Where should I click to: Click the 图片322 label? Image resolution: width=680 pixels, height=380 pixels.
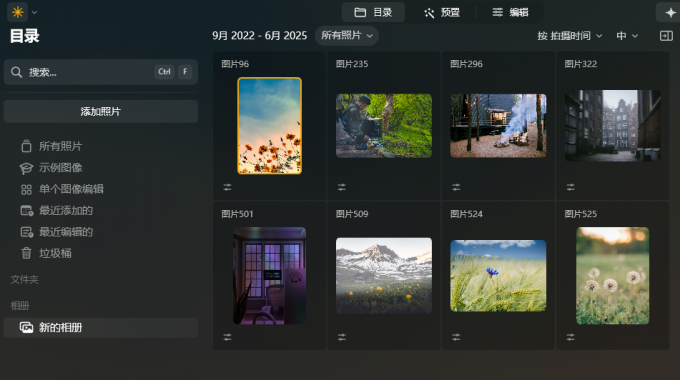[581, 64]
